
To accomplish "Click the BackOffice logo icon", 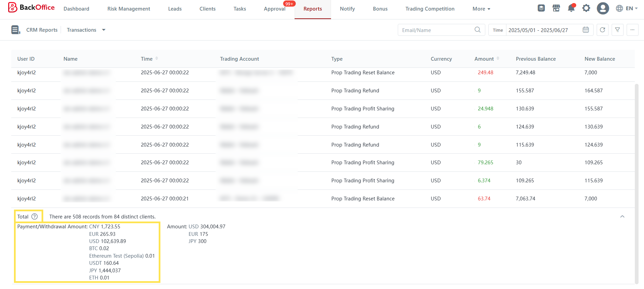I will tap(13, 7).
